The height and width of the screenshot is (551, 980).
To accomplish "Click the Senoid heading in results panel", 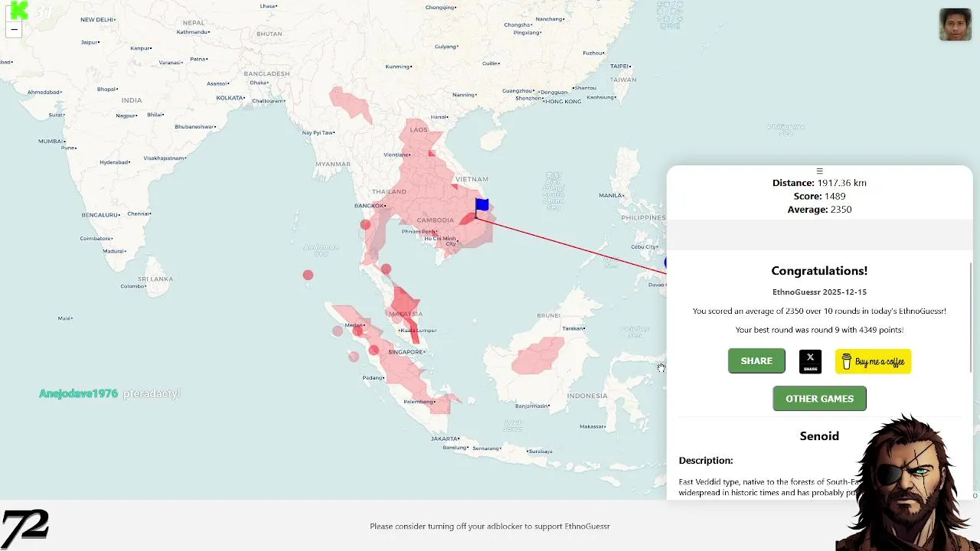I will (x=819, y=436).
